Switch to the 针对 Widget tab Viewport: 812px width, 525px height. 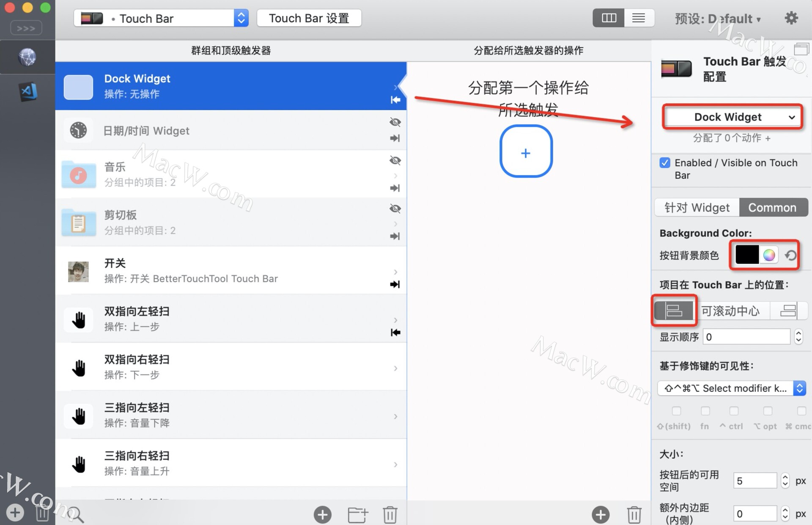pos(697,208)
